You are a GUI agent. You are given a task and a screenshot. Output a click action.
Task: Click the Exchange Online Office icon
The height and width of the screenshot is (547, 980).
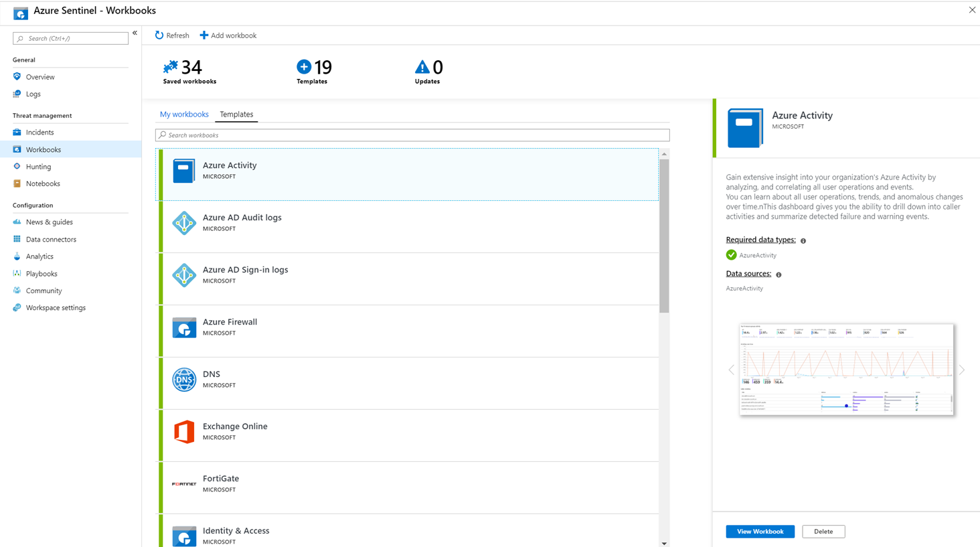(x=184, y=432)
